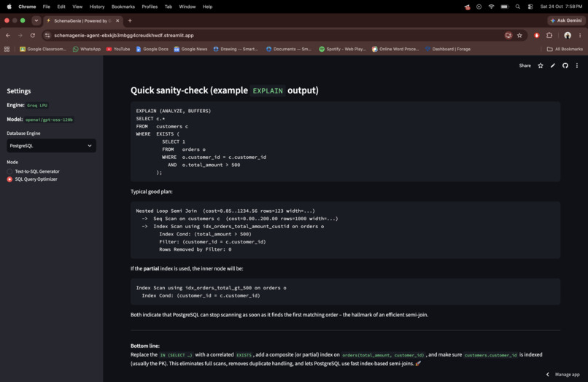Screen dimensions: 588x382
Task: Open the Help menu
Action: click(x=207, y=7)
